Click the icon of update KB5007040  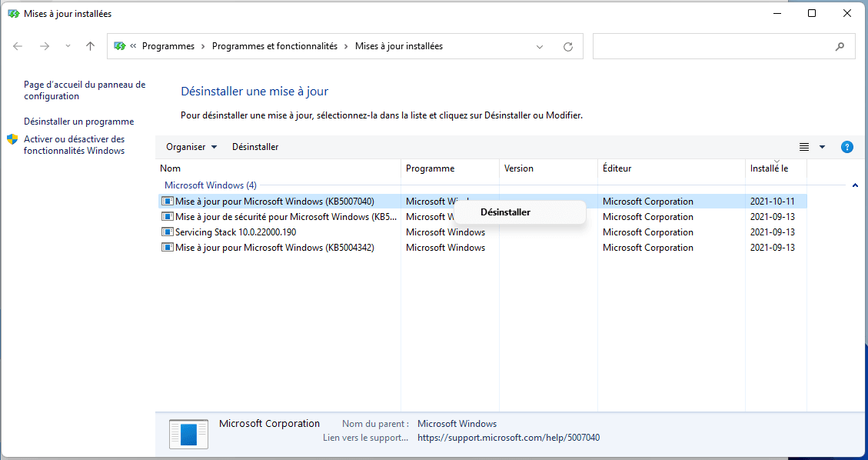click(167, 202)
